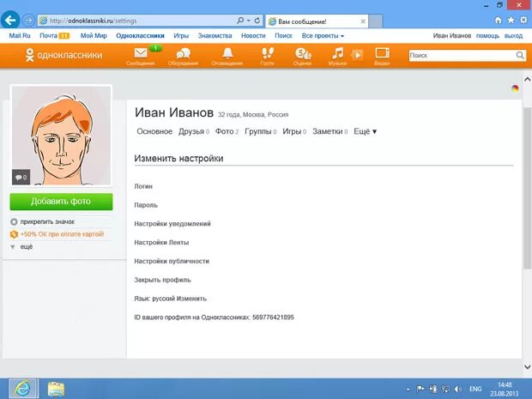532x399 pixels.
Task: Click the page scrollbar up arrow
Action: pyautogui.click(x=527, y=80)
